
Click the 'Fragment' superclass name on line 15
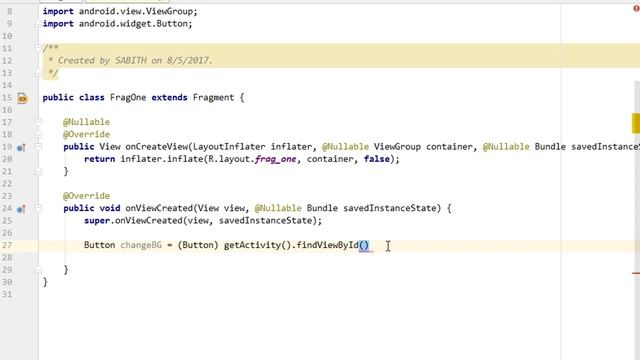point(213,98)
